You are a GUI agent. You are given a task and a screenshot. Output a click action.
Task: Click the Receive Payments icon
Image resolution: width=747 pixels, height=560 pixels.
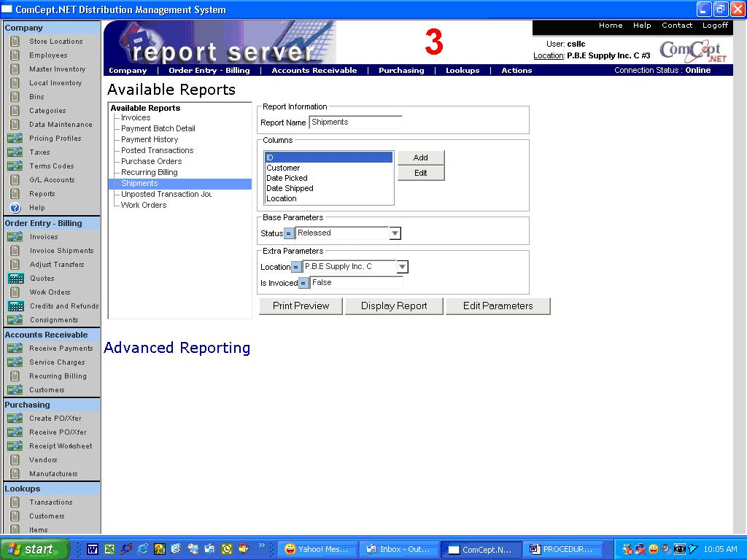15,349
